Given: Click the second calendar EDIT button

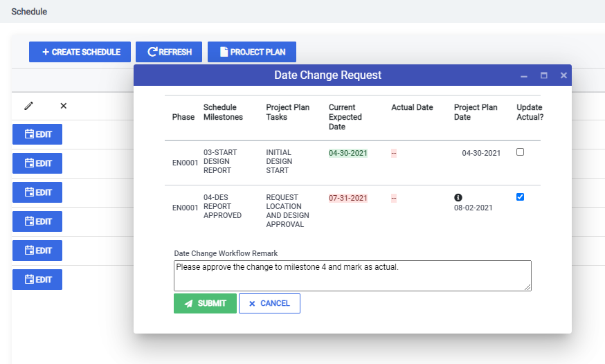Looking at the screenshot, I should tap(37, 163).
